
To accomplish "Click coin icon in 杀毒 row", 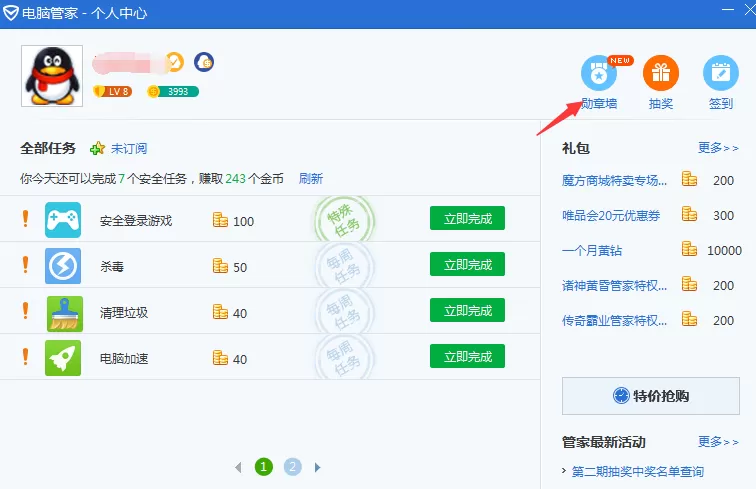I will pos(220,265).
